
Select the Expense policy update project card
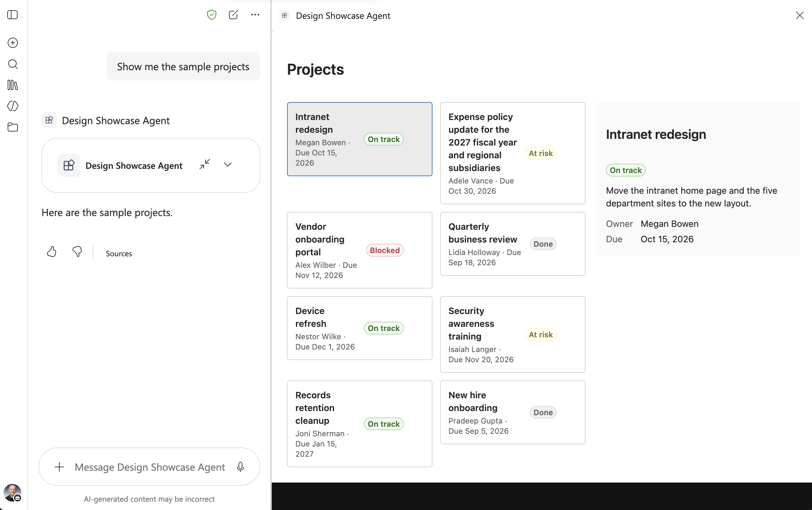(513, 153)
